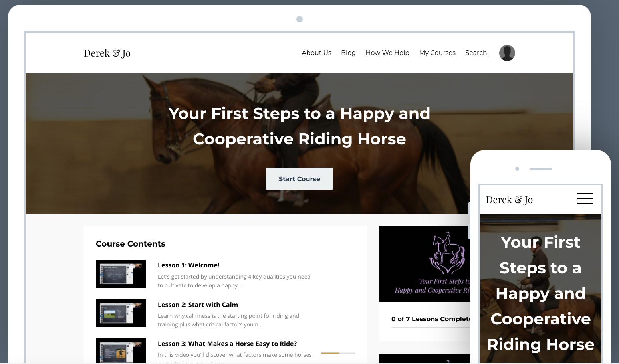Viewport: 619px width, 364px height.
Task: Open Lesson 3: What Makes a Horse Easy to Ride?
Action: pyautogui.click(x=227, y=344)
